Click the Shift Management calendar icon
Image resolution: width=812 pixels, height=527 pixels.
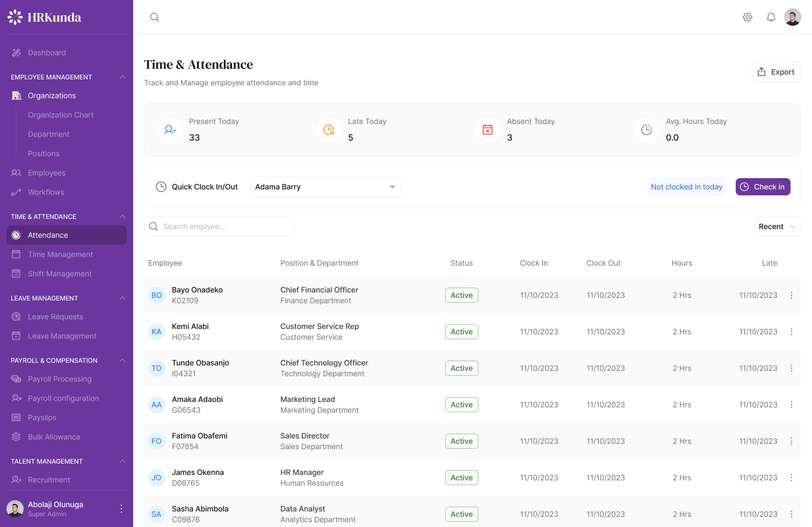pos(17,273)
